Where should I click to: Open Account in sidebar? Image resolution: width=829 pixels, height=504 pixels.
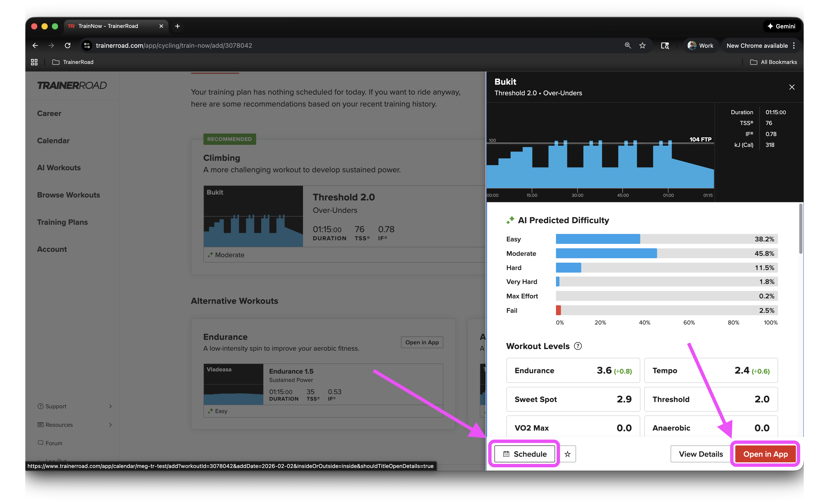pyautogui.click(x=52, y=249)
